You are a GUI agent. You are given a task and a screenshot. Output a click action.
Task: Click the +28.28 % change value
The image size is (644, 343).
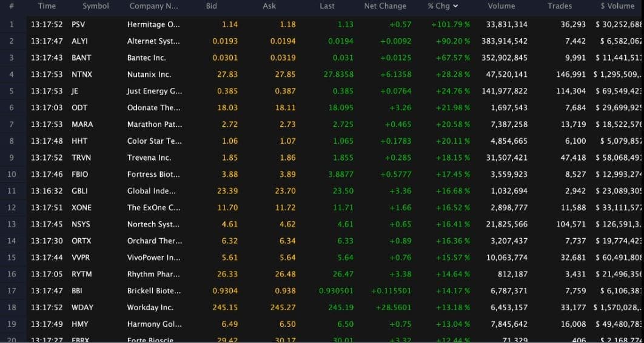tap(452, 75)
